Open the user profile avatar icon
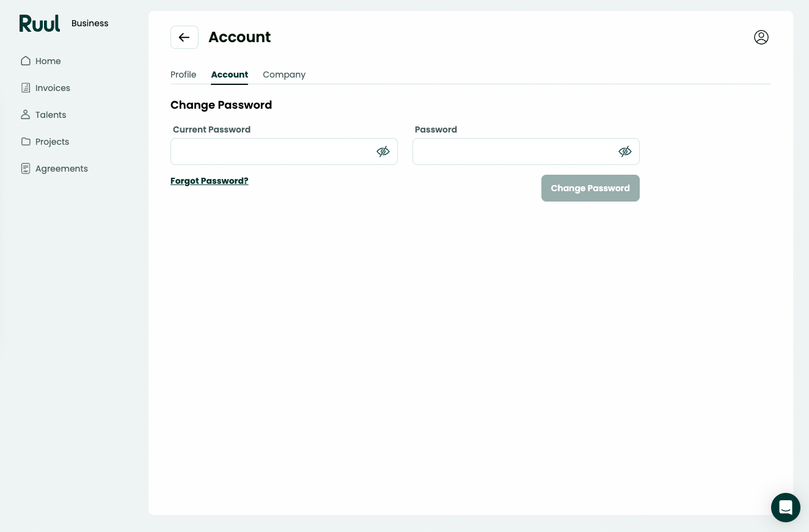Viewport: 809px width, 532px height. [x=761, y=37]
